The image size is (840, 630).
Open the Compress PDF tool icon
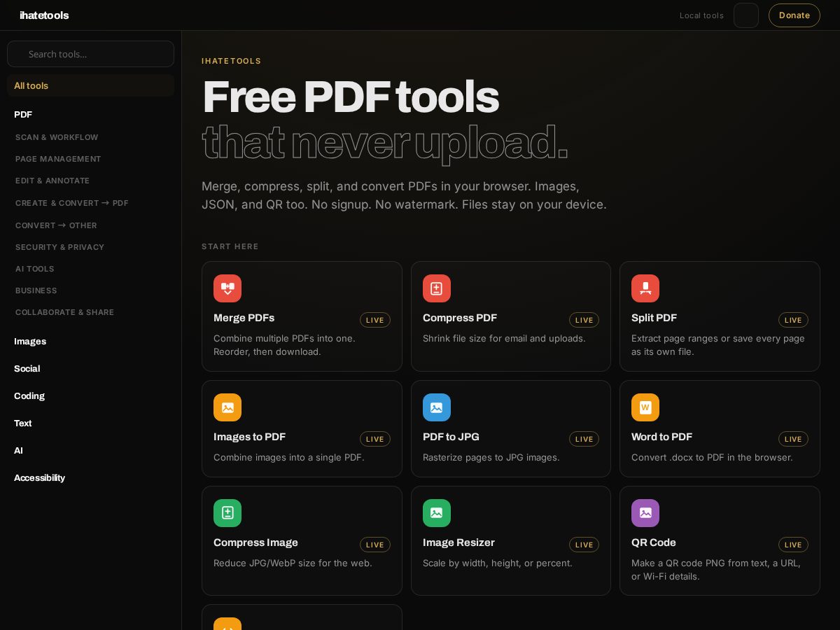[x=437, y=288]
